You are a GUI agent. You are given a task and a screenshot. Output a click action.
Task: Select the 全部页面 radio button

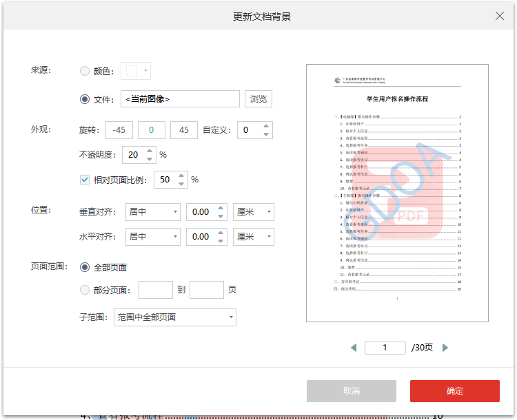coord(85,267)
